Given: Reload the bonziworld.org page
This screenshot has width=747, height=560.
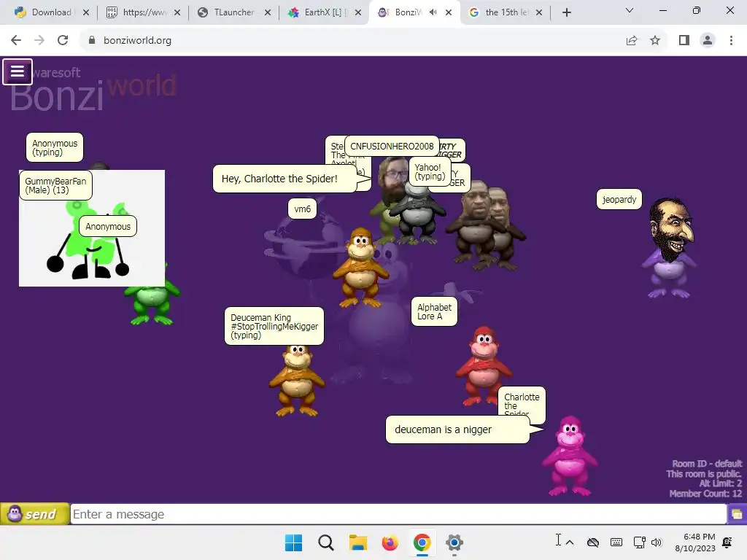Looking at the screenshot, I should pyautogui.click(x=63, y=40).
